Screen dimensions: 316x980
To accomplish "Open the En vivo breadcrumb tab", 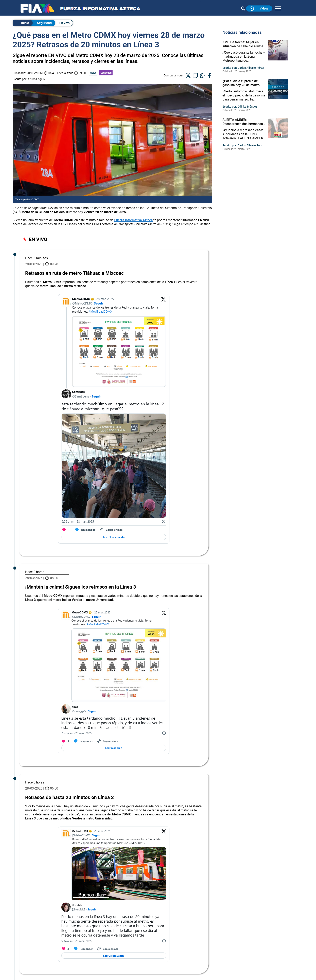I will [x=64, y=23].
